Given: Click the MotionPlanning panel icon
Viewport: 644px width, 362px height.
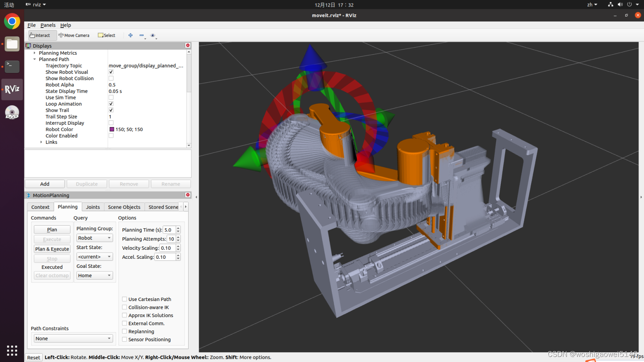Looking at the screenshot, I should (x=28, y=195).
